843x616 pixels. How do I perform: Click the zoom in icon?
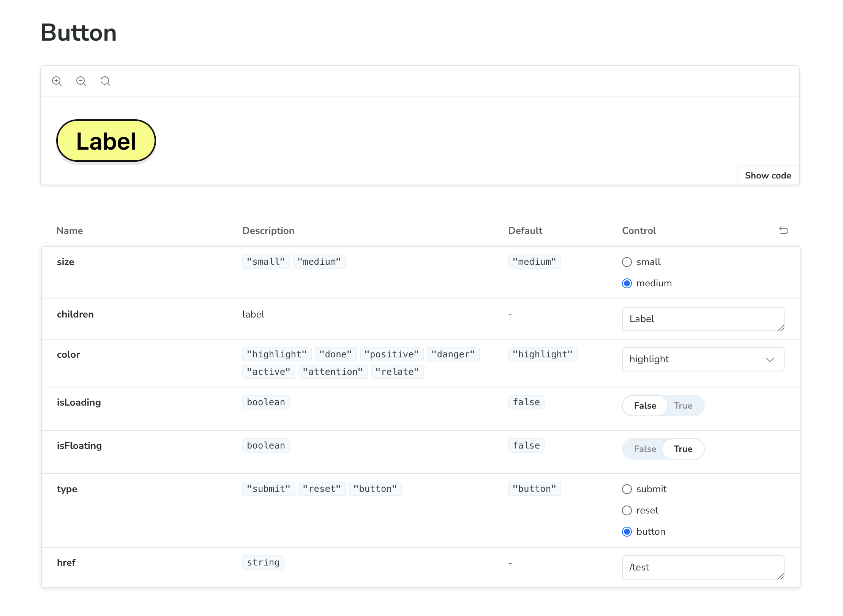pos(57,81)
